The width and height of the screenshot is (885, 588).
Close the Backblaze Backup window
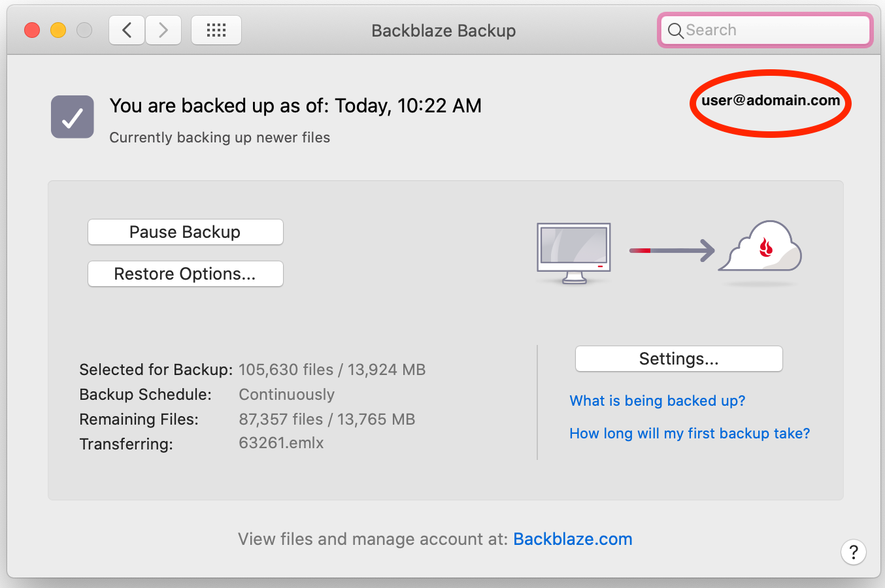point(32,30)
